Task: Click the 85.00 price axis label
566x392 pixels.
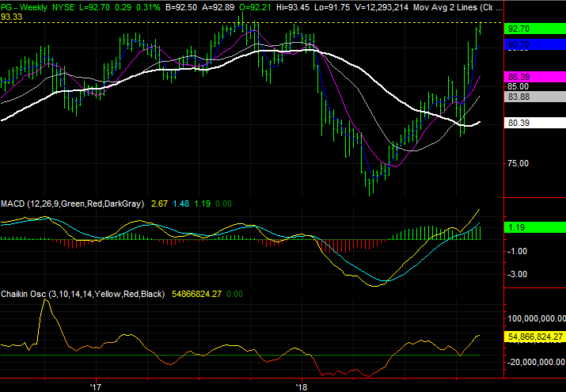Action: 518,86
